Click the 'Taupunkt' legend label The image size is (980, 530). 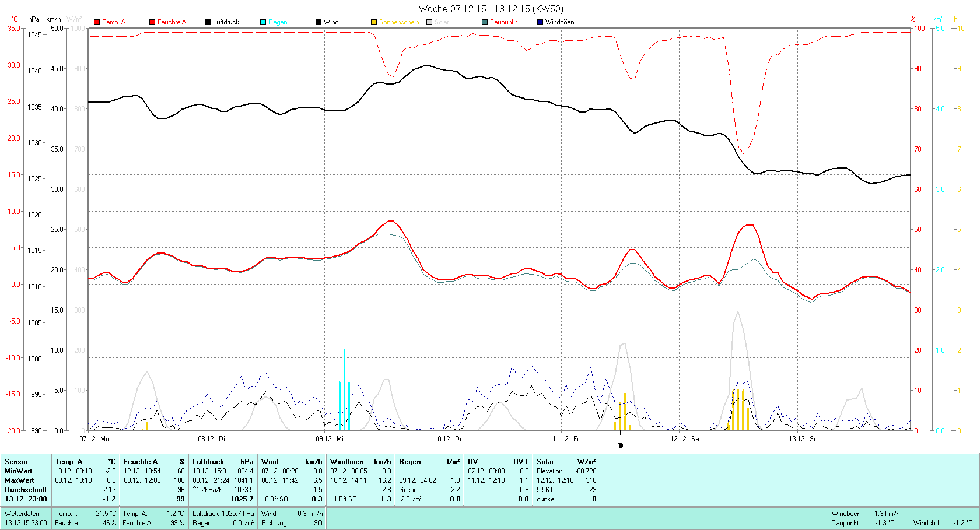tap(503, 22)
